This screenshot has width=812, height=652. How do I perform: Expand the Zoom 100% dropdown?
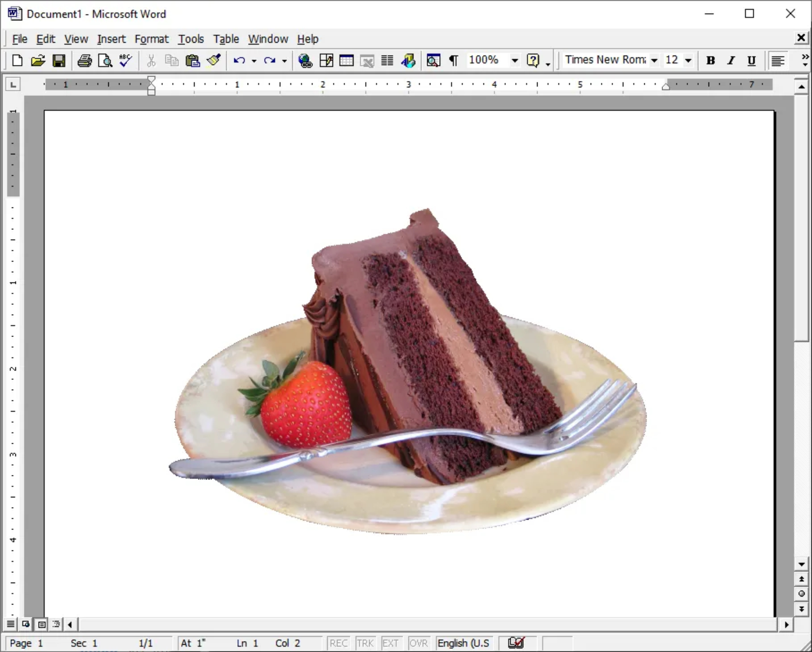pos(515,61)
